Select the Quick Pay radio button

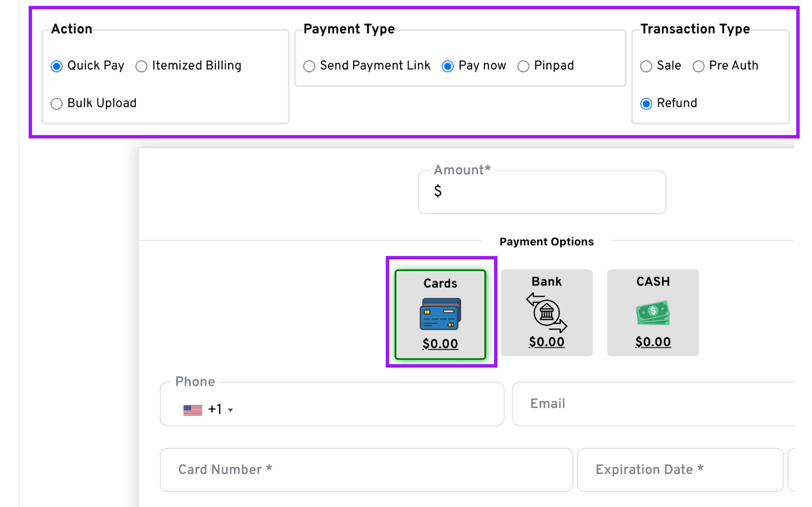point(57,66)
